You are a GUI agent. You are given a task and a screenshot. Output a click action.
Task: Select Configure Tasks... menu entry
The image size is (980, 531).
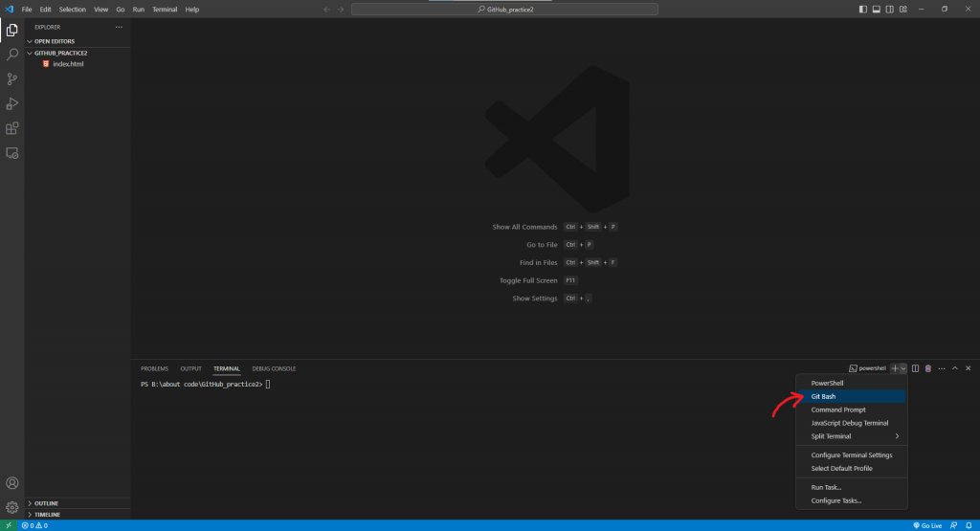(851, 500)
